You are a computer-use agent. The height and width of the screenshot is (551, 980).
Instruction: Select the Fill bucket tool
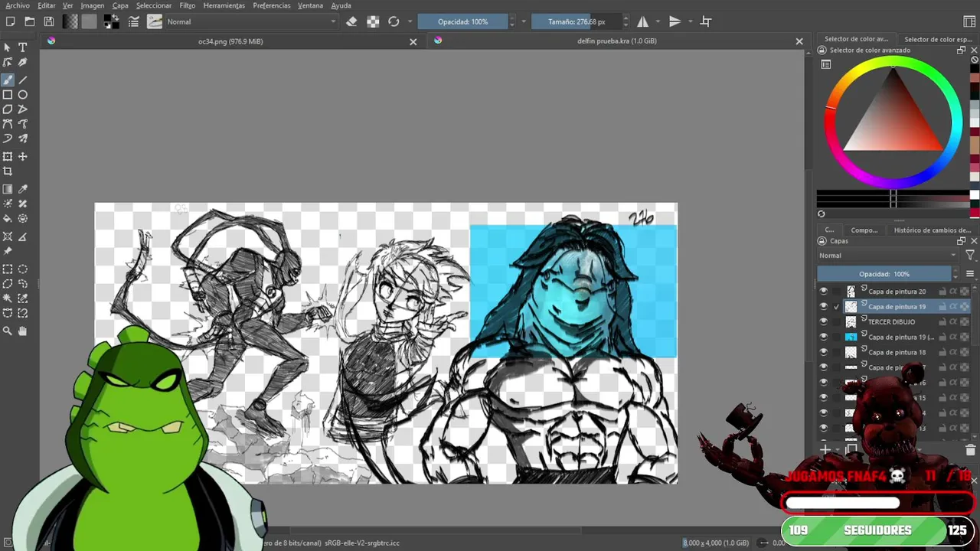tap(8, 219)
